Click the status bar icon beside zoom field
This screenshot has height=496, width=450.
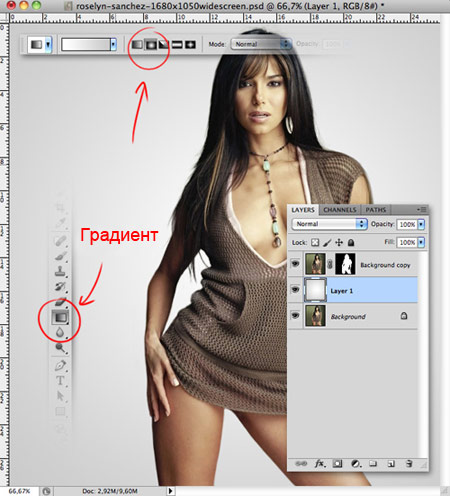(x=47, y=491)
